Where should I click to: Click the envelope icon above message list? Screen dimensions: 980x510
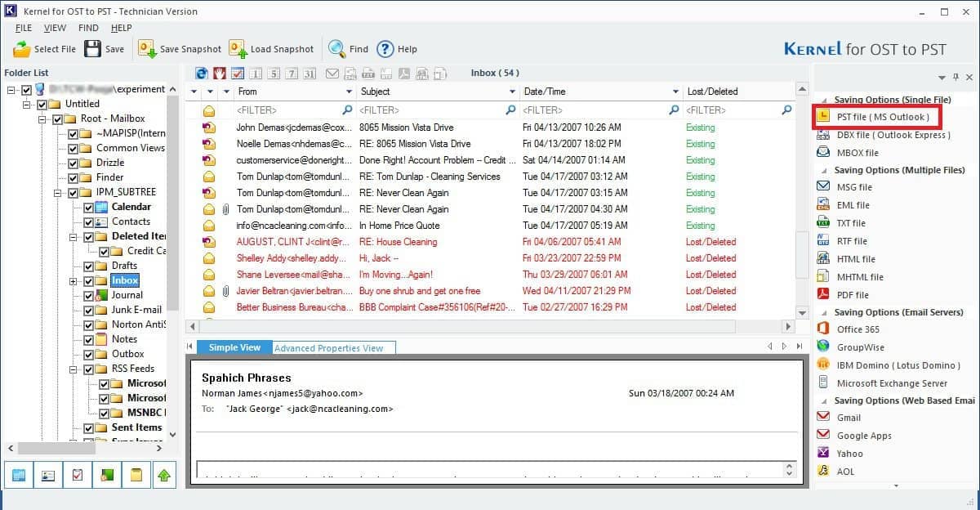(332, 74)
